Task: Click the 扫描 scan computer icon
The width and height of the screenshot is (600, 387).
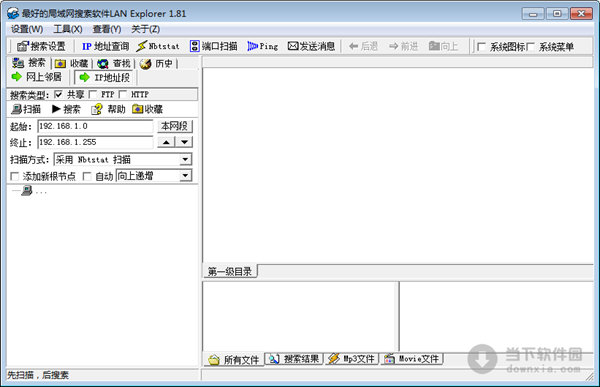Action: tap(26, 109)
